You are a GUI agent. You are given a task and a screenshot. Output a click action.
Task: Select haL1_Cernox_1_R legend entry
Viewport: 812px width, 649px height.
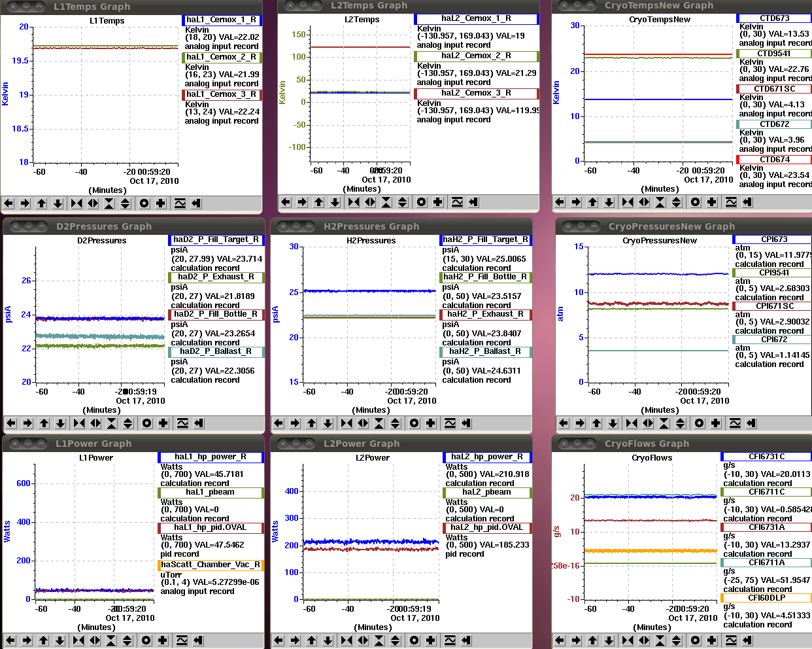(221, 20)
